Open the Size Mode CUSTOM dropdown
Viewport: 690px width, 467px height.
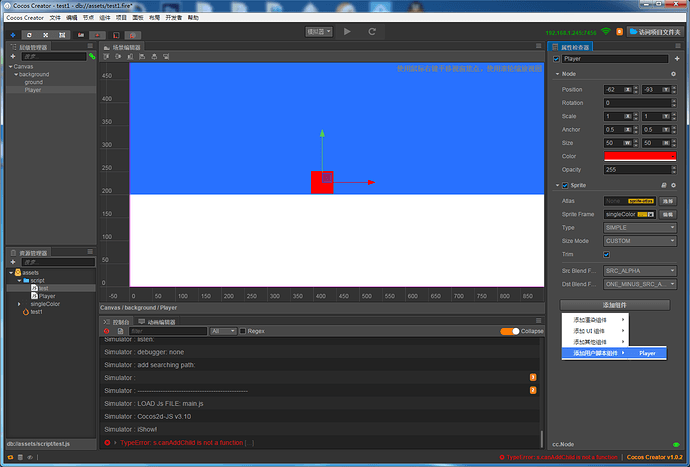tap(640, 241)
